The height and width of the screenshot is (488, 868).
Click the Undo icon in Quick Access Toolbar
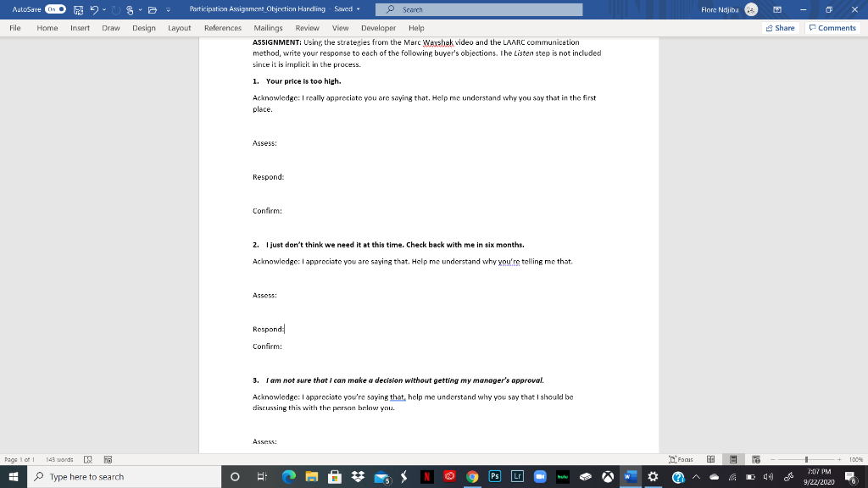pyautogui.click(x=95, y=9)
